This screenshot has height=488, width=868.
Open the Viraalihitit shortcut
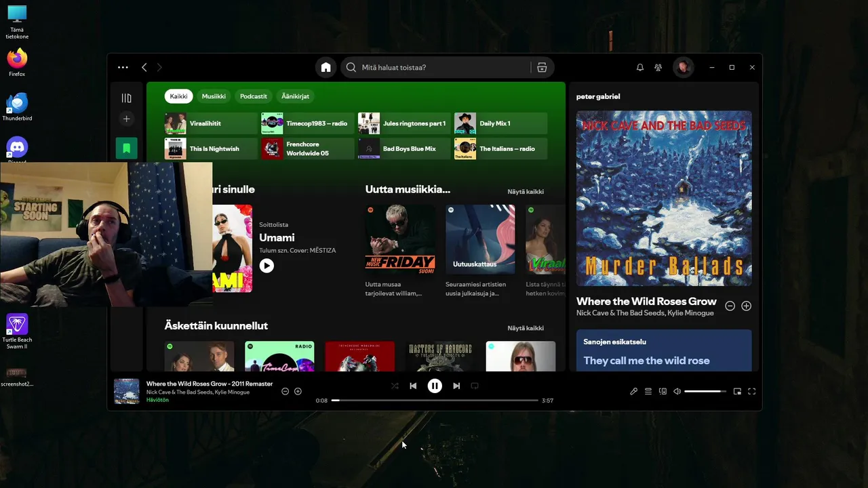[211, 123]
